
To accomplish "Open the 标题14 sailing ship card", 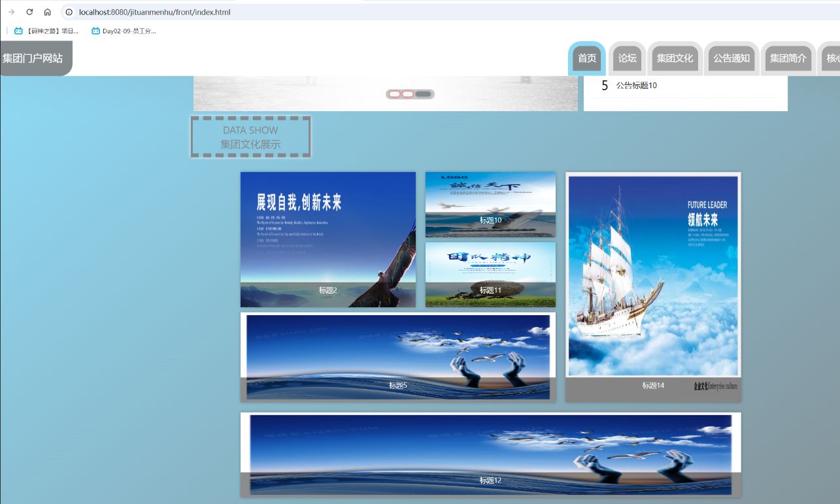I will (653, 287).
